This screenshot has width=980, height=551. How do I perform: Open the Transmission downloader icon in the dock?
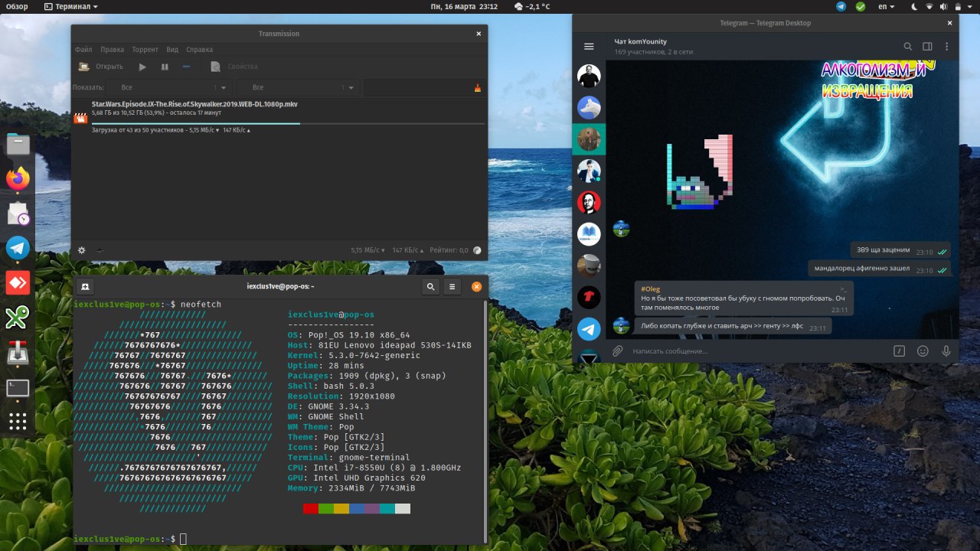point(18,353)
